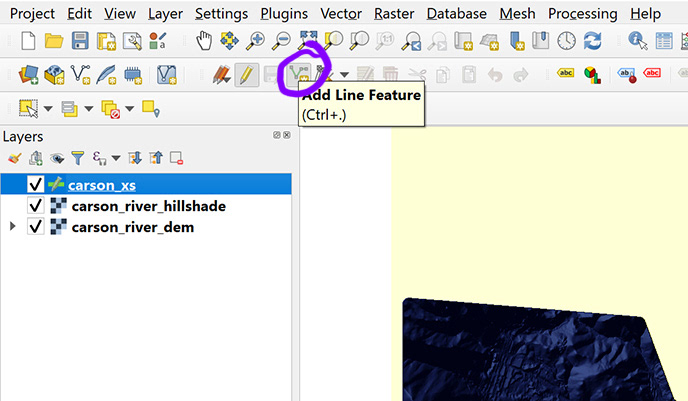Expand the Deselect Features dropdown arrow
This screenshot has height=401, width=688.
[x=129, y=108]
